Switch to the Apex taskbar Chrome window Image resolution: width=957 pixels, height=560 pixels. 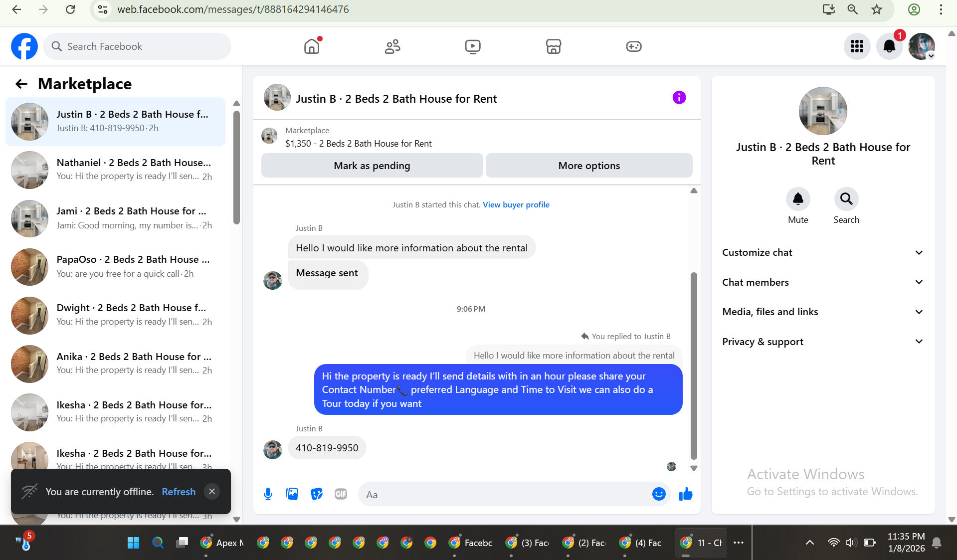click(x=222, y=543)
